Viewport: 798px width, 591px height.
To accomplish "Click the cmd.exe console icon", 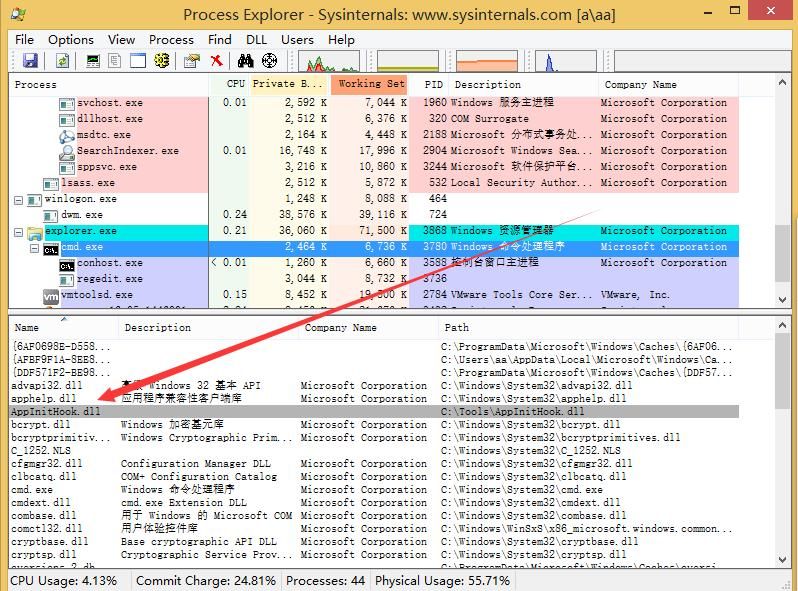I will point(50,249).
